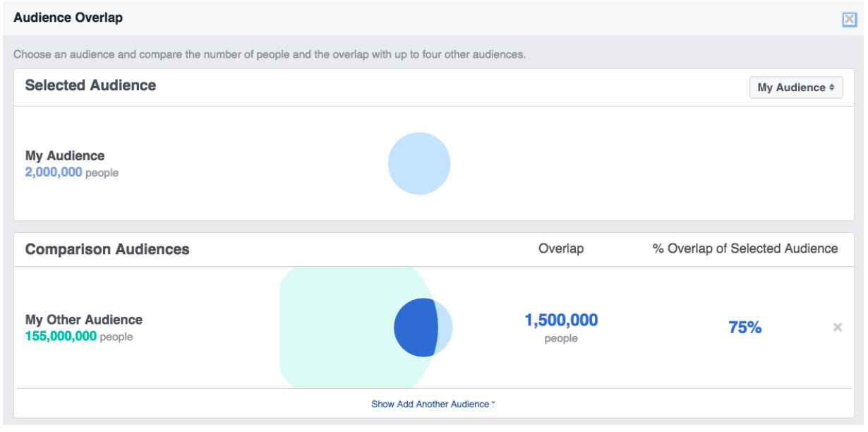Click the Selected Audience heading
The image size is (868, 432).
(x=90, y=85)
